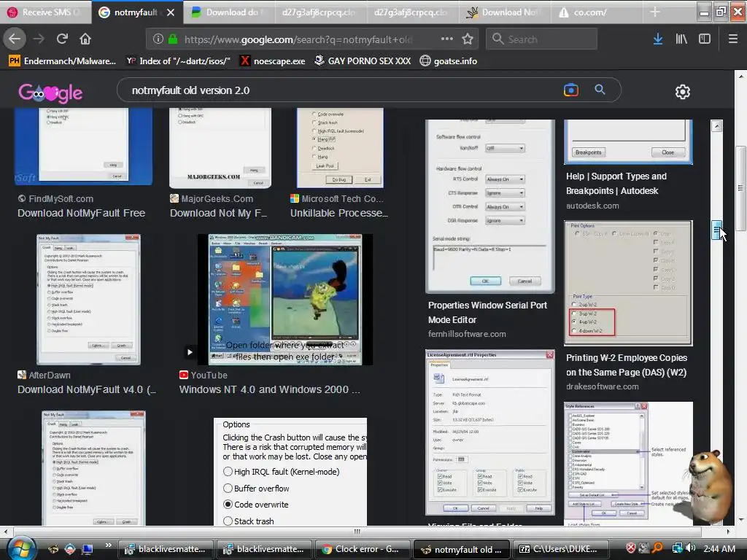747x560 pixels.
Task: Open the noescape.exe bookmark
Action: (x=273, y=61)
